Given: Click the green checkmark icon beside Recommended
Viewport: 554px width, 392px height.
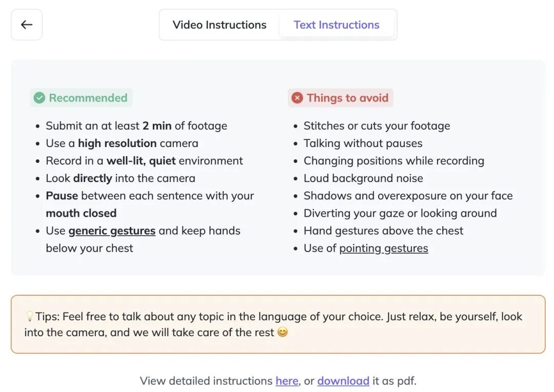Looking at the screenshot, I should 39,98.
